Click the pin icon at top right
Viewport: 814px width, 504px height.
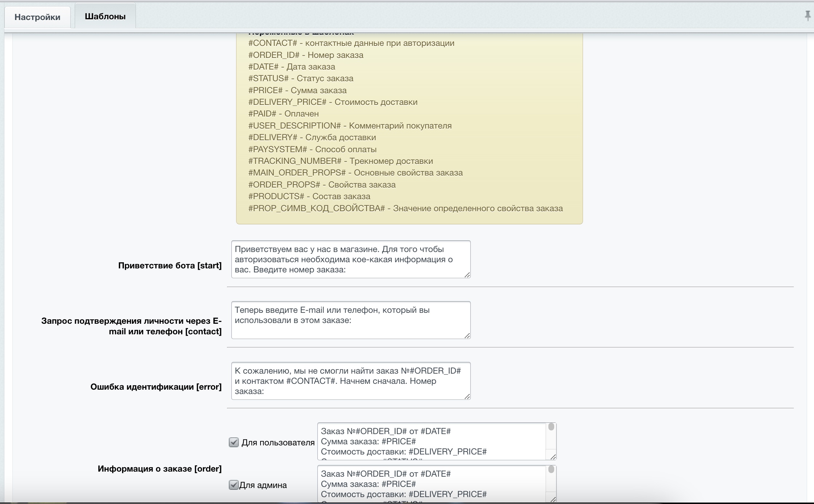(x=807, y=16)
